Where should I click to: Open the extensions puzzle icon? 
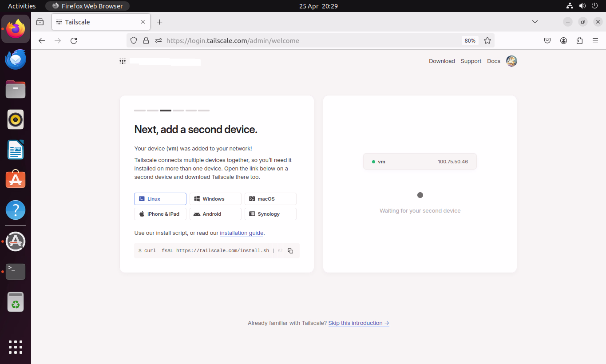coord(579,40)
